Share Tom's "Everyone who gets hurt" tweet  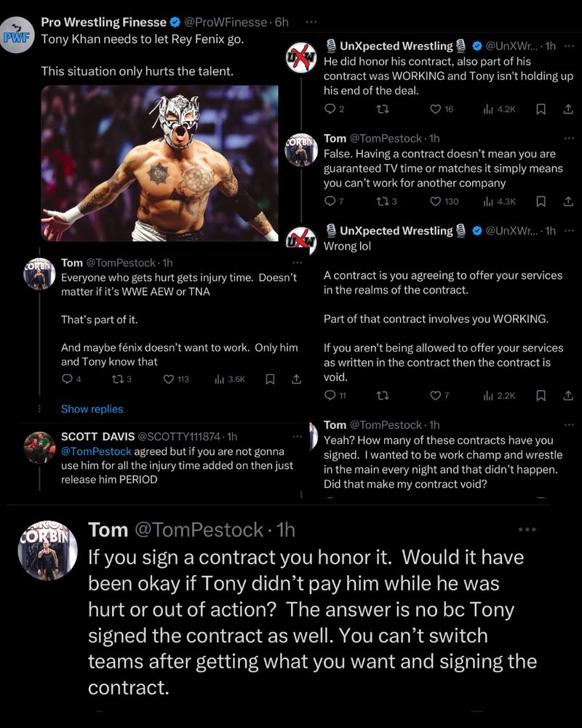click(x=296, y=379)
